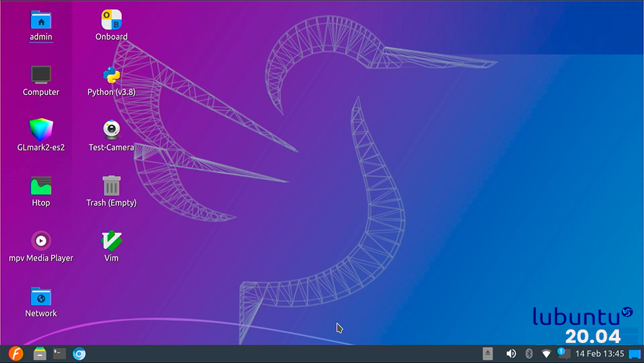Select the "Trash (Empty)" label text
This screenshot has height=363, width=644.
coord(111,202)
